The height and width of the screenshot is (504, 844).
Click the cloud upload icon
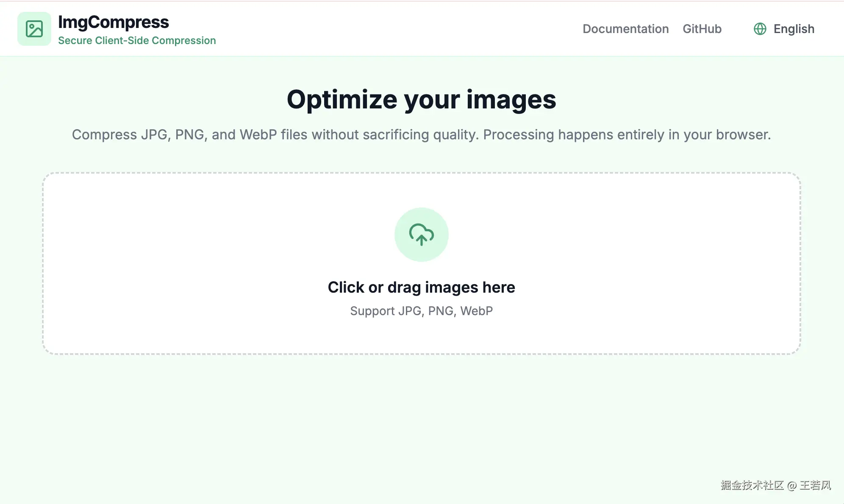(x=421, y=234)
